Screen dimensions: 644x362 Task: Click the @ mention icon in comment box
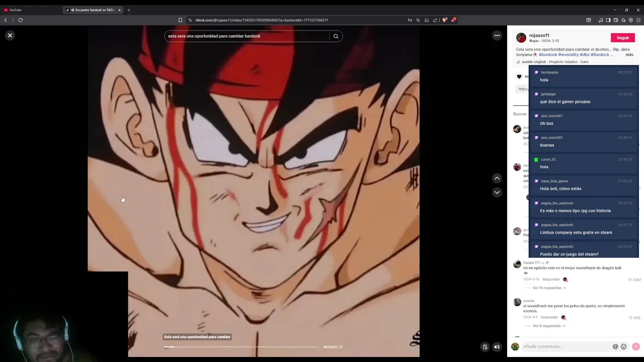coord(615,346)
